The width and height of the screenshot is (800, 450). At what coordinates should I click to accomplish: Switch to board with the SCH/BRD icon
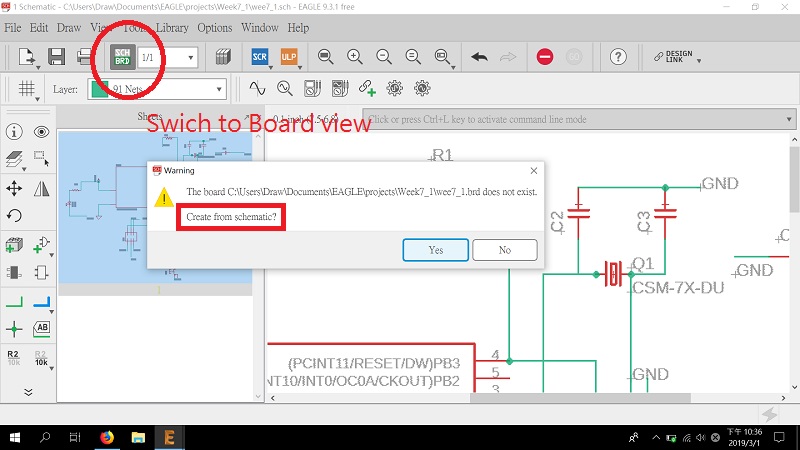pos(122,57)
